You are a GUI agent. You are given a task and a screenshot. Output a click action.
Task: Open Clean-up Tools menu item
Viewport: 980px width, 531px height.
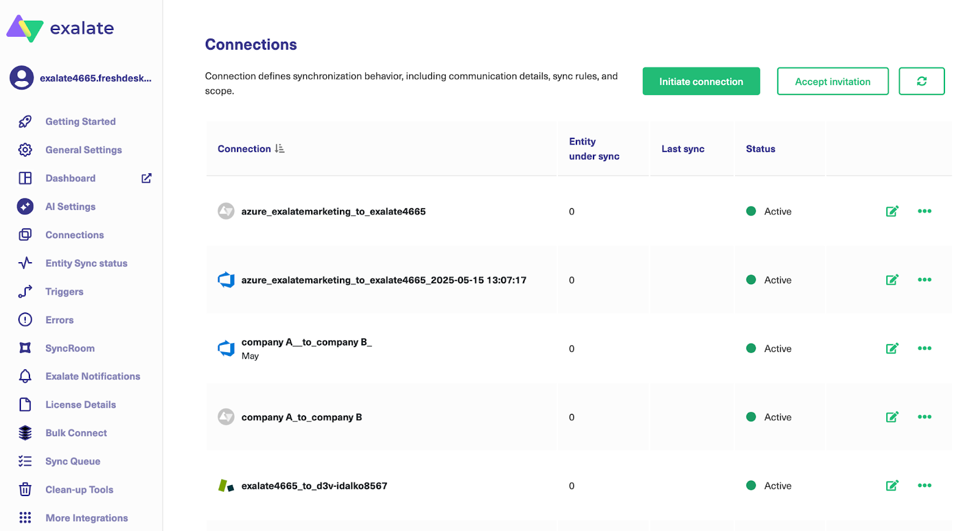pyautogui.click(x=80, y=489)
